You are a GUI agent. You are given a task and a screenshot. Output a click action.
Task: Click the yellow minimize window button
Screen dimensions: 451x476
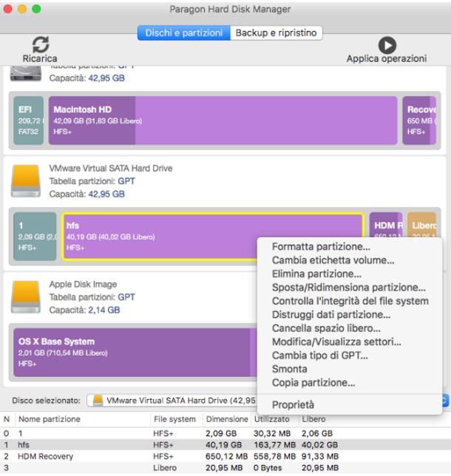coord(22,9)
